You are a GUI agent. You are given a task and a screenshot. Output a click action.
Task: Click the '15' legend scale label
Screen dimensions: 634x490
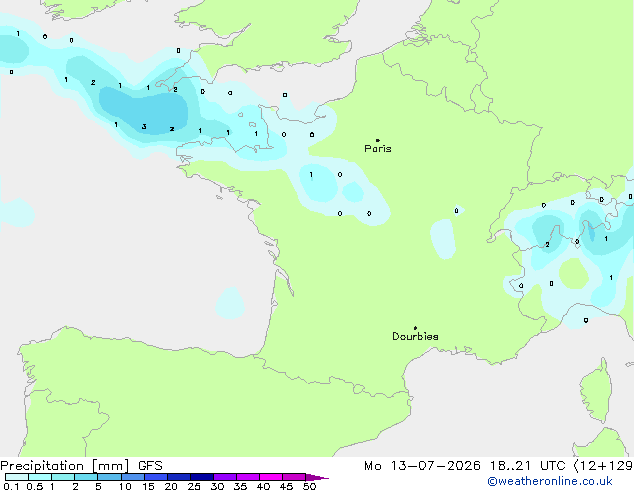coord(148,486)
